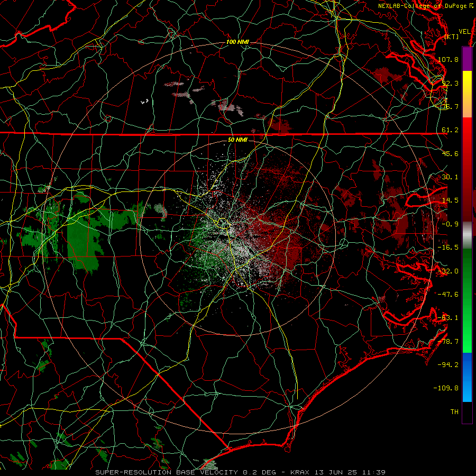Click the 100 NMI range ring label
The width and height of the screenshot is (476, 476).
click(237, 42)
